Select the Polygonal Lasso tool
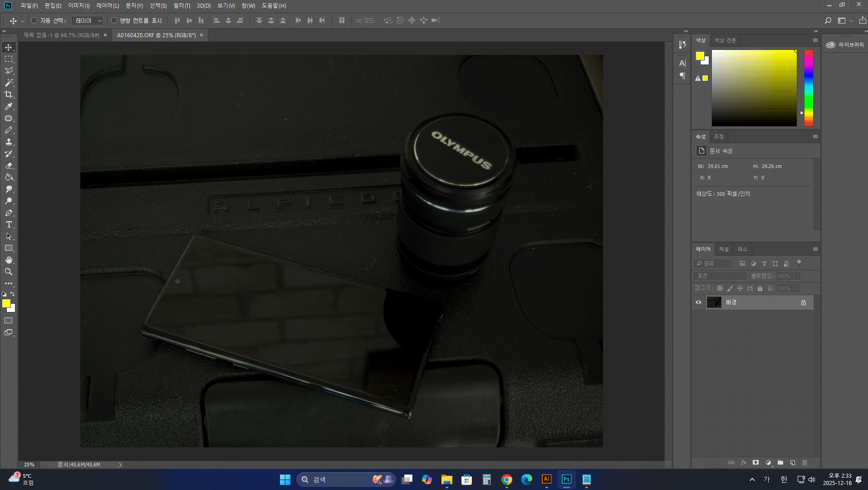 pyautogui.click(x=9, y=71)
